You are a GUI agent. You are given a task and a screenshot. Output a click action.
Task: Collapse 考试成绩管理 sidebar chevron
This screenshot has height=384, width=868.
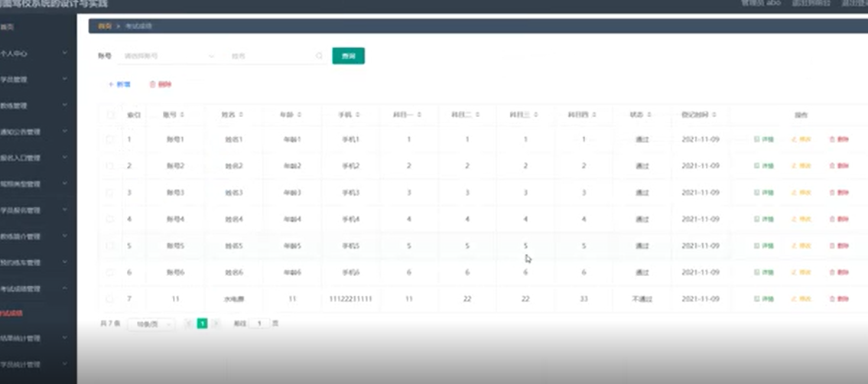pos(65,288)
